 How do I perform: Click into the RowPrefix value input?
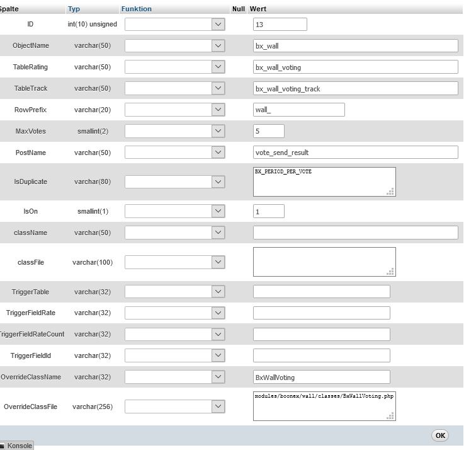pyautogui.click(x=298, y=110)
